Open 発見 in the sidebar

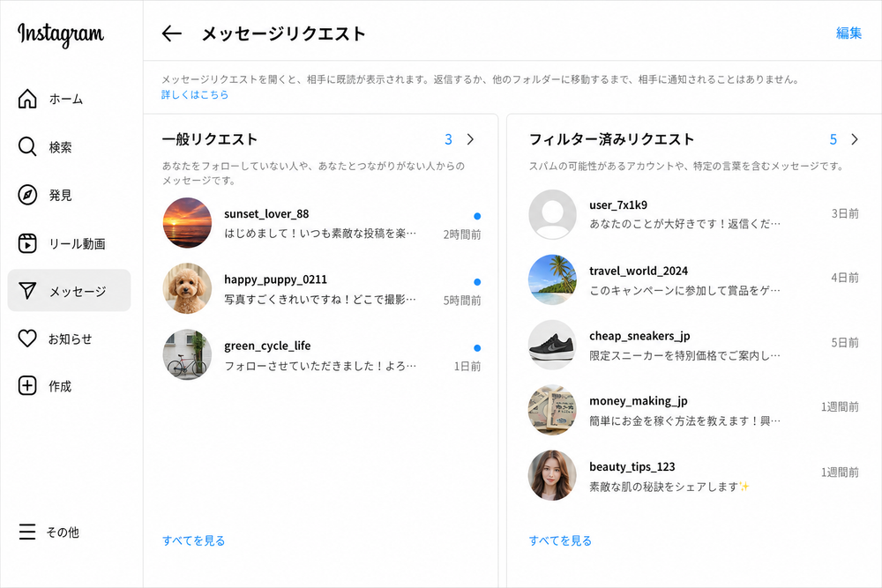tap(60, 195)
